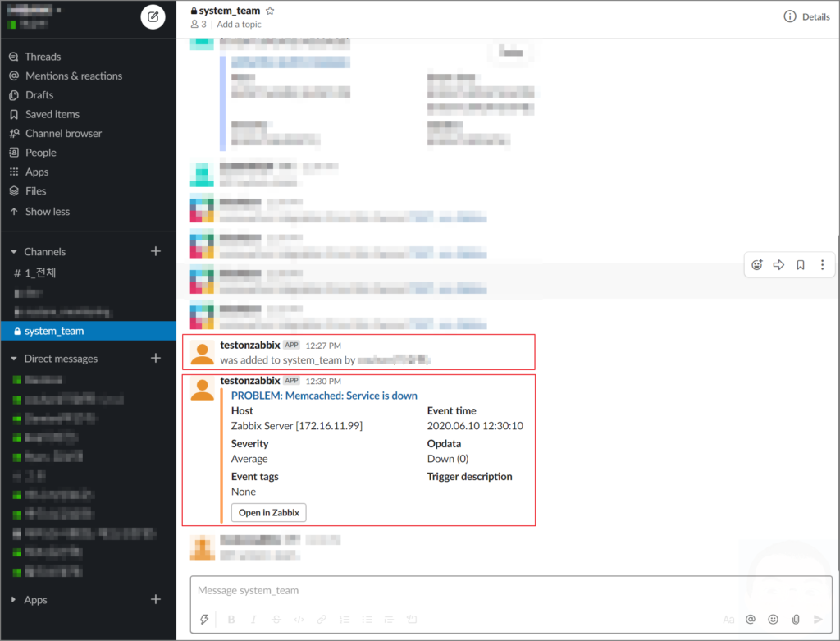This screenshot has width=840, height=641.
Task: Select the Italic formatting icon
Action: tap(252, 620)
